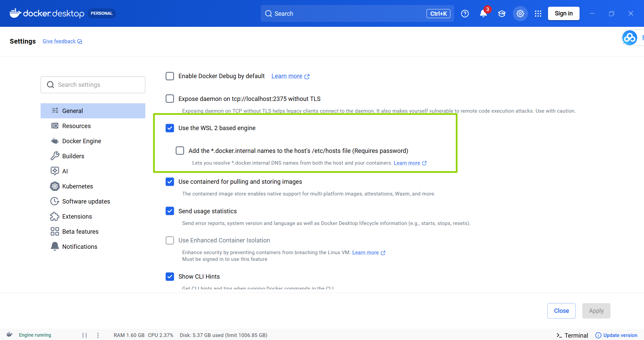Image resolution: width=644 pixels, height=340 pixels.
Task: Click the Notifications bell sidebar icon
Action: [55, 246]
